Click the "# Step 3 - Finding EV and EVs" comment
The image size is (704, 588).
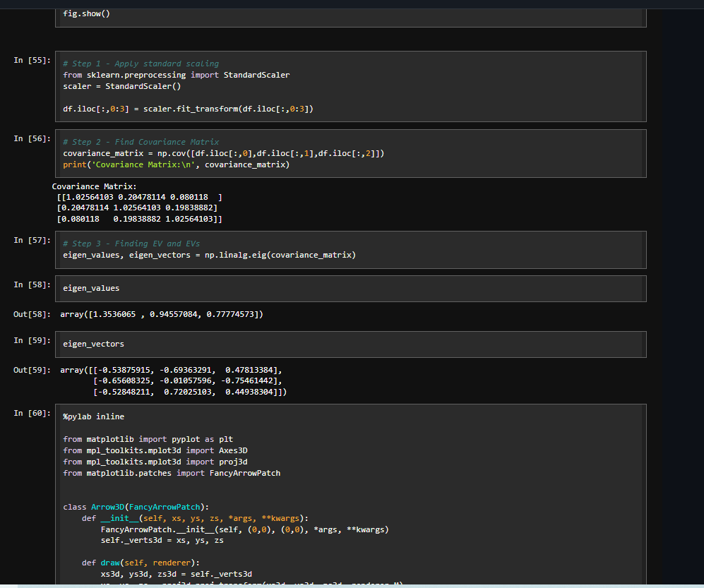[131, 244]
